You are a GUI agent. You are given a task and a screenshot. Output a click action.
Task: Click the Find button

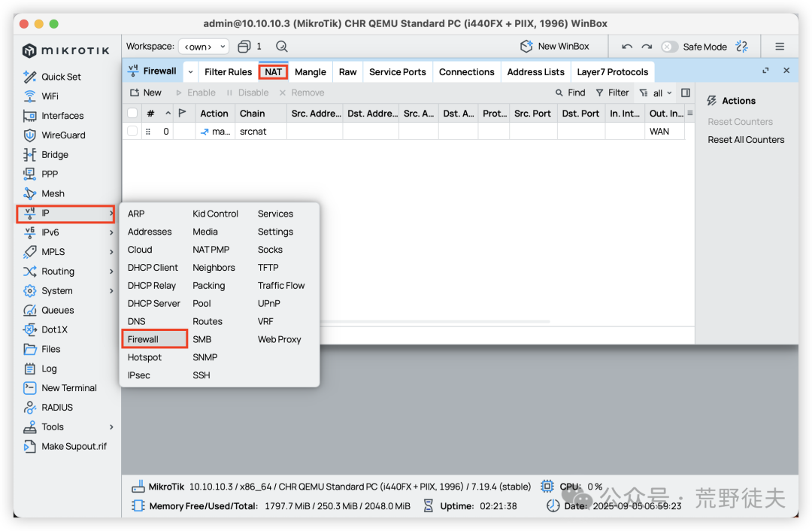[570, 93]
